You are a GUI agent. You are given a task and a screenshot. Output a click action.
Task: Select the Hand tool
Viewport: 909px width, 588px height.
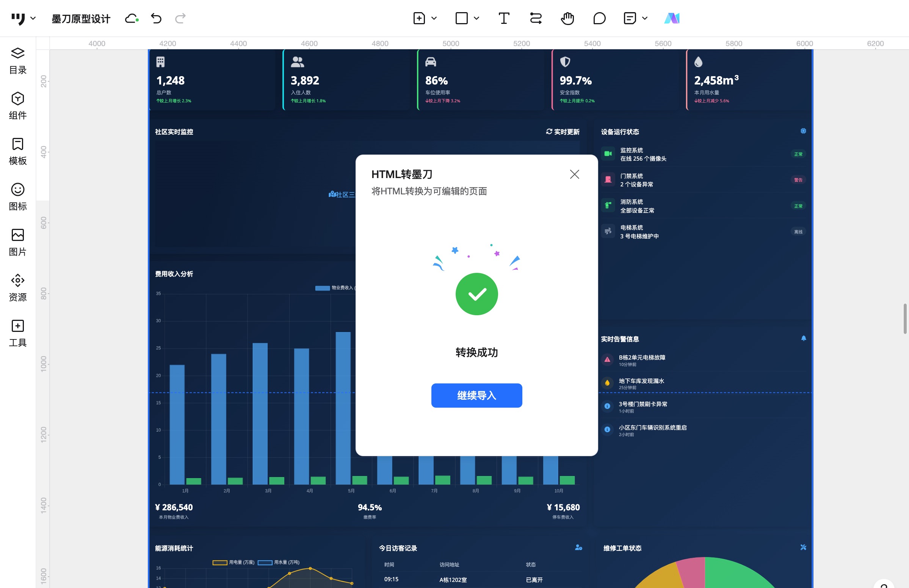point(567,18)
